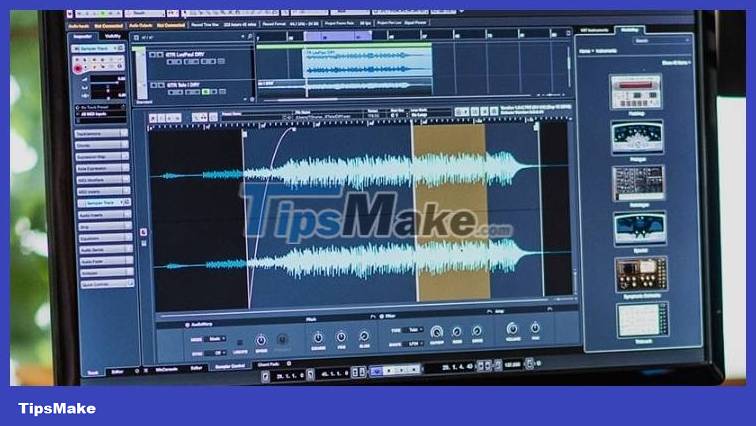Click the Amp Pan knob

pyautogui.click(x=535, y=328)
